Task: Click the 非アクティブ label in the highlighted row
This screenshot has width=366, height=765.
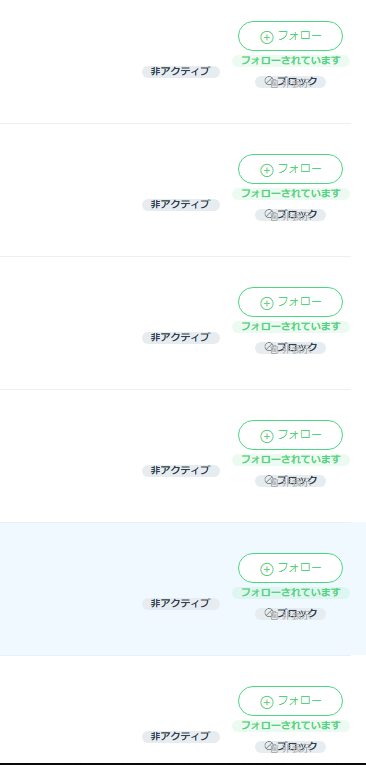Action: click(181, 604)
